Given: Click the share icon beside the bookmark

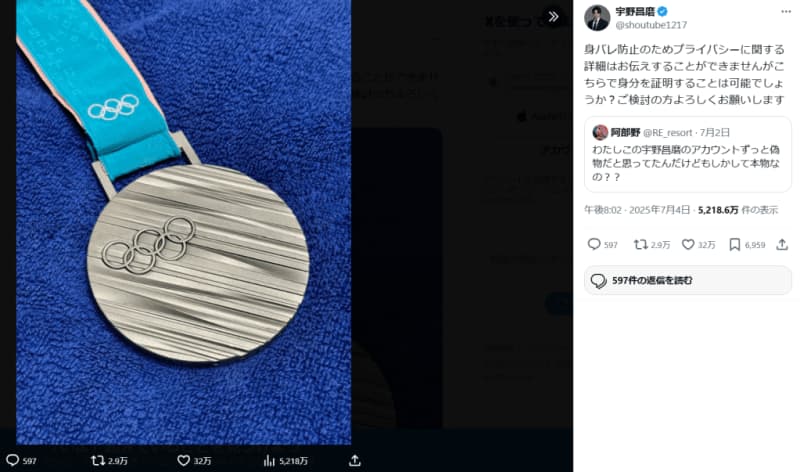Looking at the screenshot, I should (x=782, y=244).
